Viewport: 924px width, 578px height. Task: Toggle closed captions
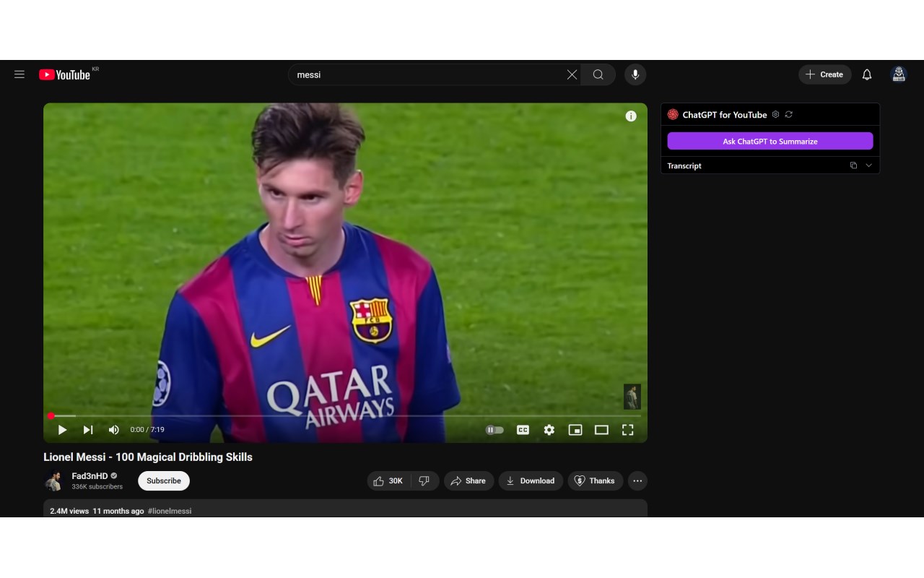(523, 430)
